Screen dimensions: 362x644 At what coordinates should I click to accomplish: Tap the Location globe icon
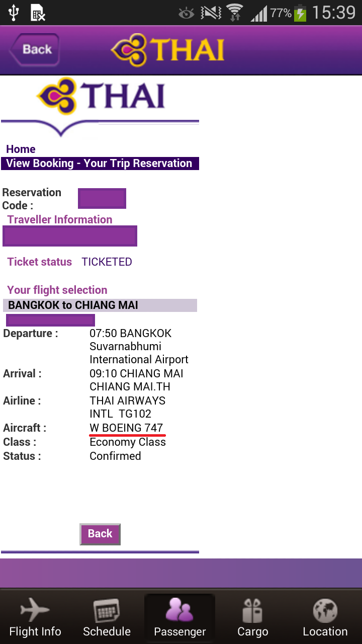[x=325, y=610]
